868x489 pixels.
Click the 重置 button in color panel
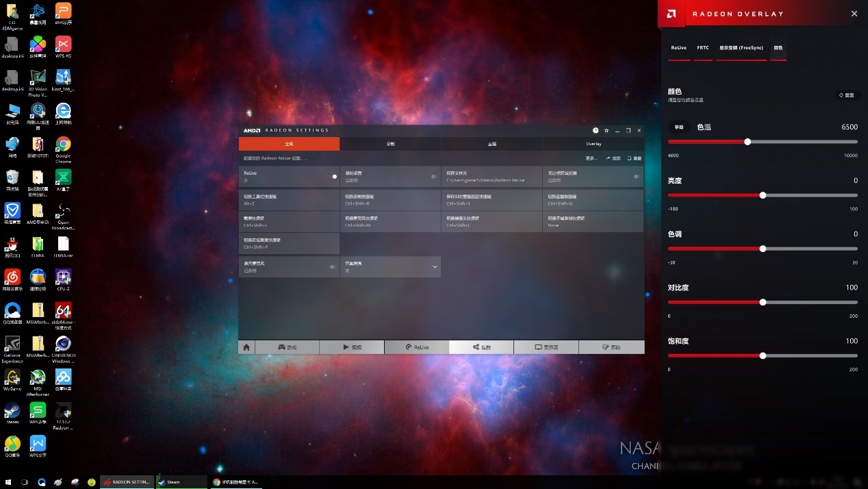[847, 95]
